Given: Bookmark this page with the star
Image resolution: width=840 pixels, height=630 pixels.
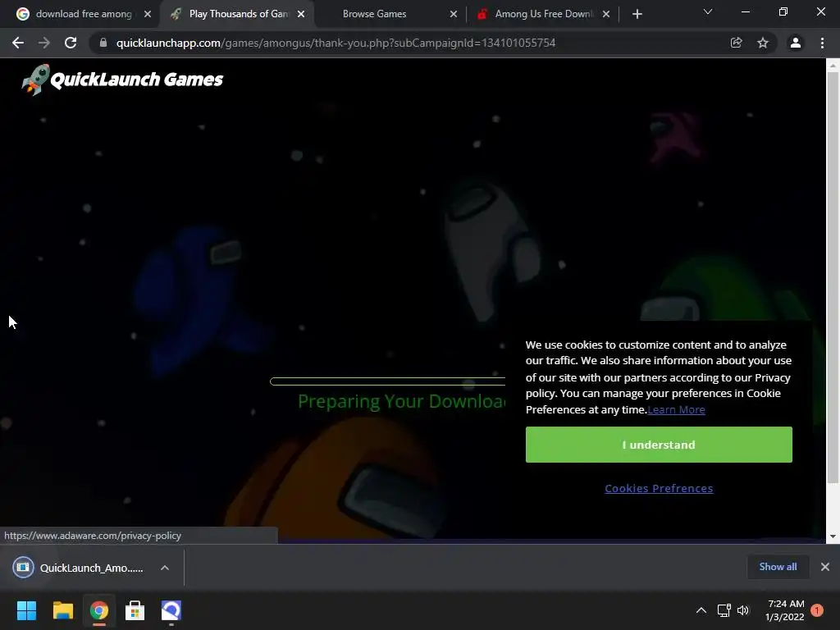Looking at the screenshot, I should click(763, 43).
